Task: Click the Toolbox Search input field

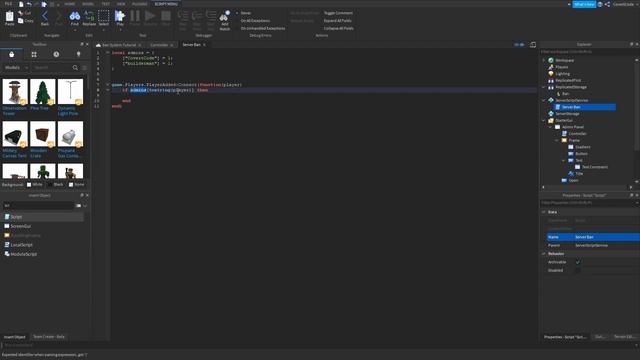Action: click(52, 68)
